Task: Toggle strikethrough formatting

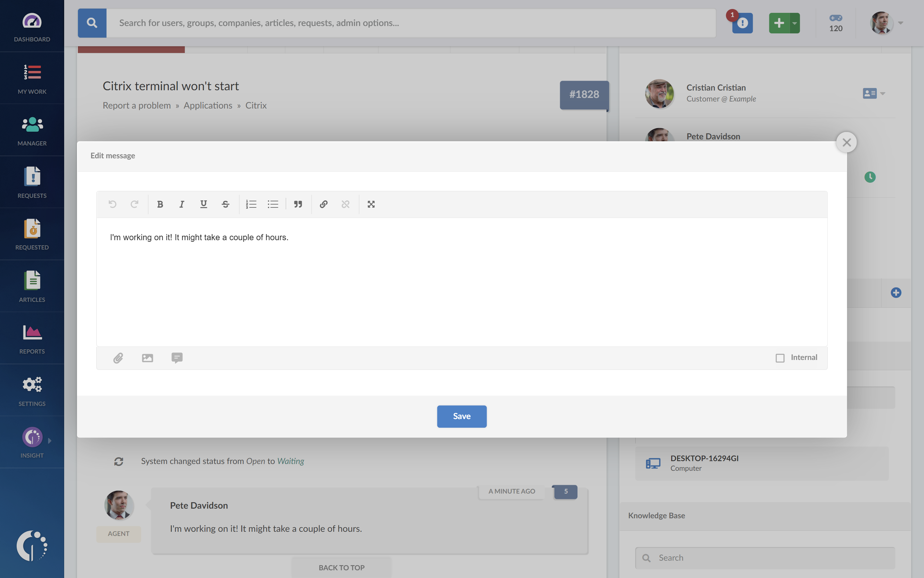Action: click(x=225, y=204)
